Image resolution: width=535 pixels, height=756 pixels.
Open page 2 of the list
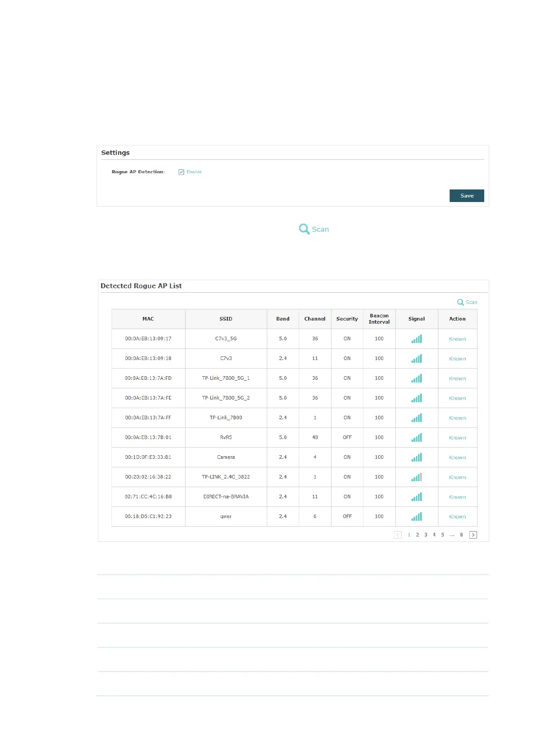tap(417, 535)
